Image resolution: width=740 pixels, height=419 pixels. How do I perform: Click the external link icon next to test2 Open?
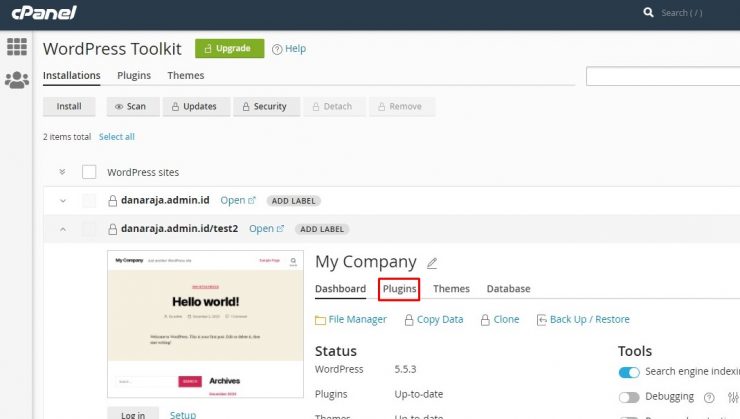point(280,228)
